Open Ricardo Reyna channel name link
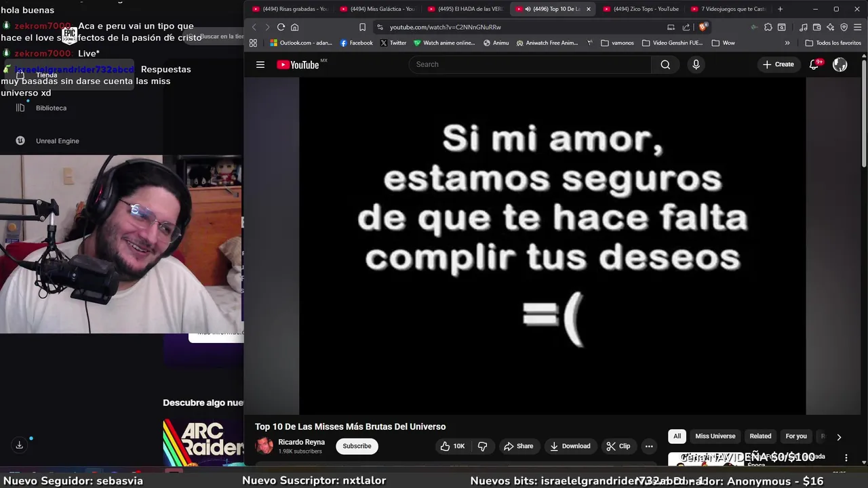This screenshot has height=488, width=868. (301, 442)
